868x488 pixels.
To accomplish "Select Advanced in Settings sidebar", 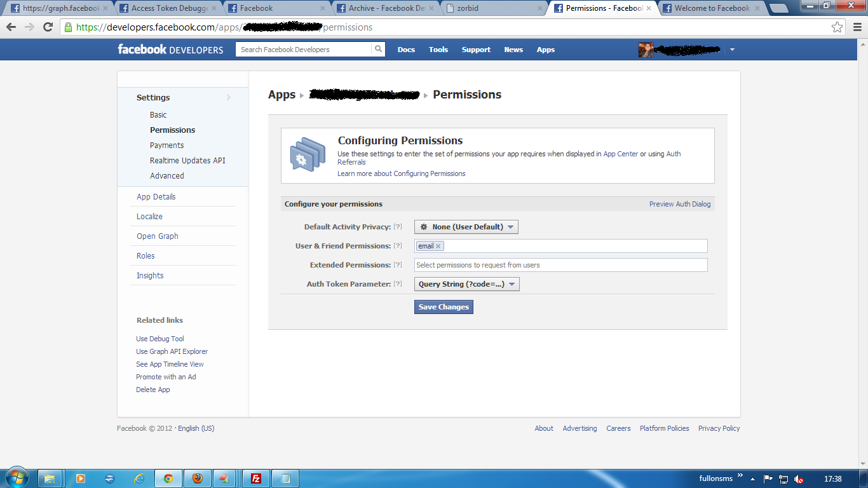I will 167,176.
